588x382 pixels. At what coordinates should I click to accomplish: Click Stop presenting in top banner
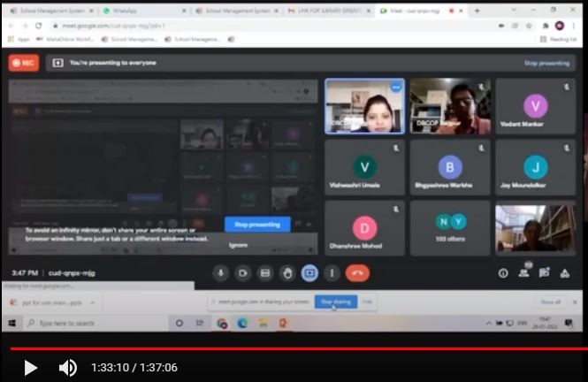tap(546, 64)
